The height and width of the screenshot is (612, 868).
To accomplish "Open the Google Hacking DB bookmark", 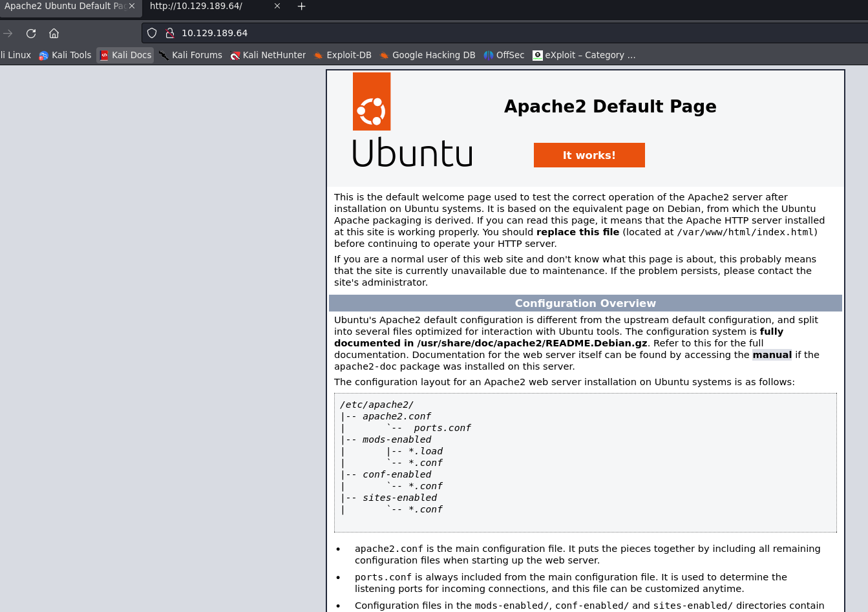I will tap(427, 55).
